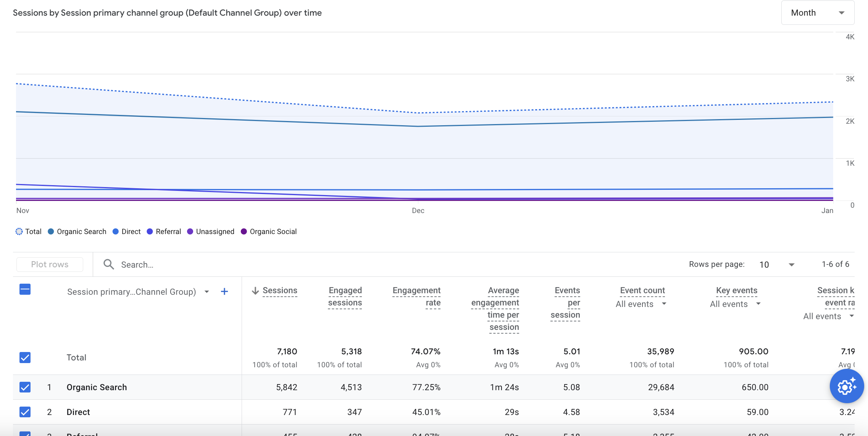This screenshot has width=868, height=436.
Task: Open Event count All events dropdown
Action: [x=641, y=304]
